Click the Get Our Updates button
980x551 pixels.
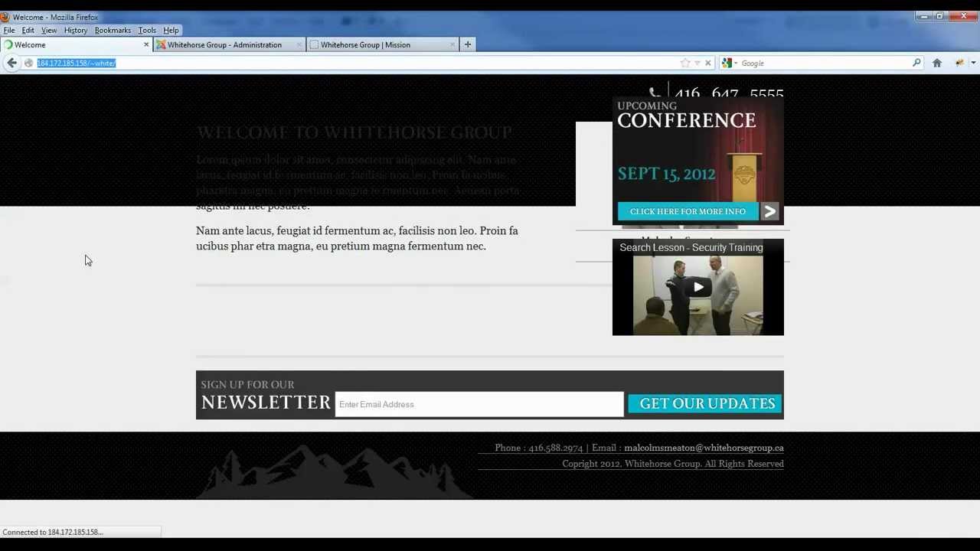(705, 403)
